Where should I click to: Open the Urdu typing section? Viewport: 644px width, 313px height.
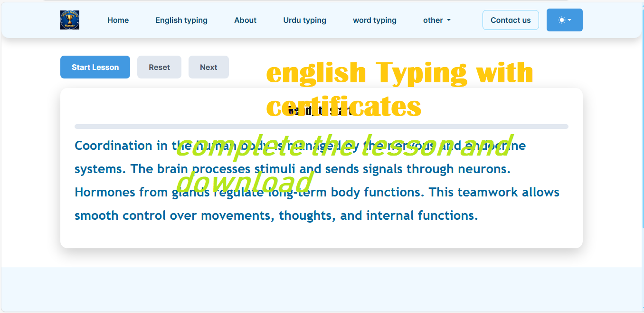[304, 20]
